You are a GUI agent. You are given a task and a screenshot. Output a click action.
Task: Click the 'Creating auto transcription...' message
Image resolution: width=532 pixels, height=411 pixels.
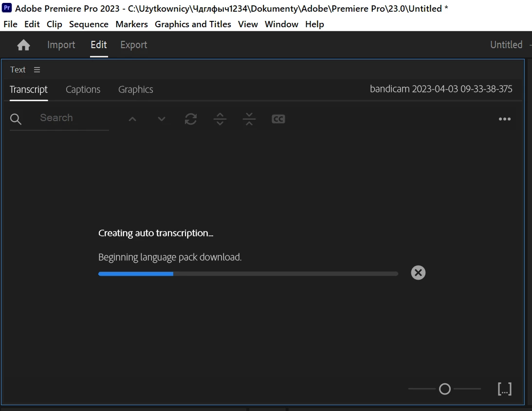pyautogui.click(x=156, y=233)
